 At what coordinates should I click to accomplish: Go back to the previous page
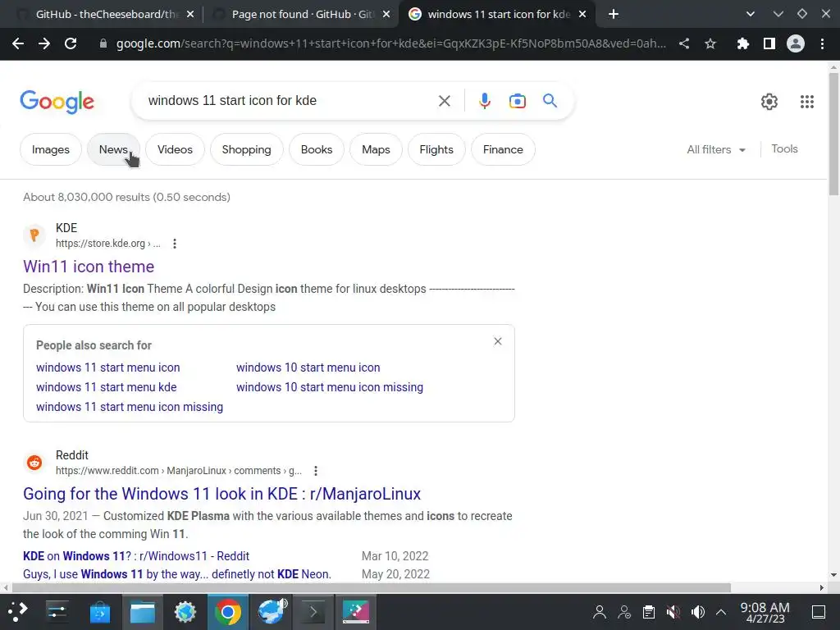[18, 43]
